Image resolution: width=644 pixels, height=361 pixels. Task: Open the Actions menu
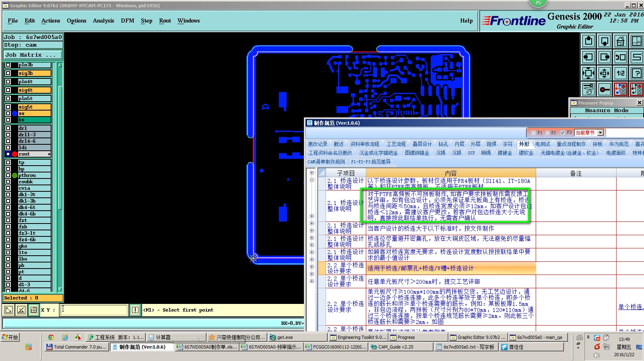pyautogui.click(x=51, y=21)
